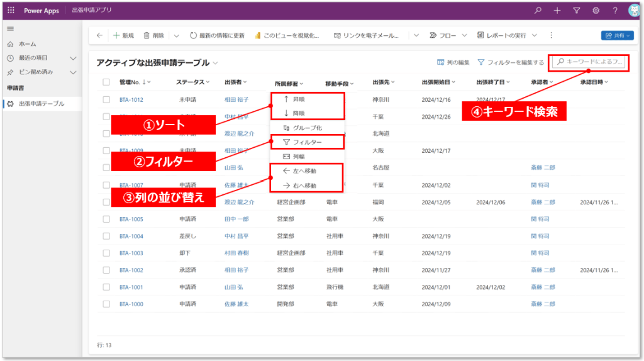Tick the checkbox for row BTA-1000
This screenshot has width=644, height=361.
click(106, 304)
